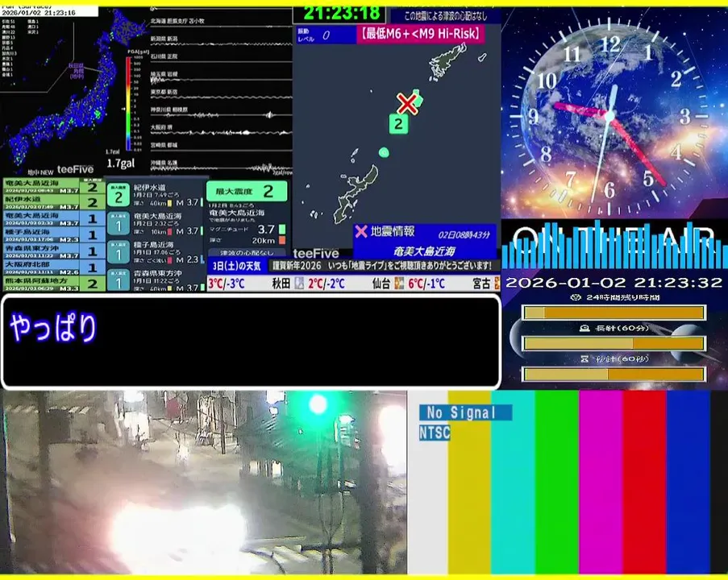The image size is (728, 580).
Task: Click intensity 2 badge beside 紀伊水道 1月2日 7:49
Action: (119, 196)
